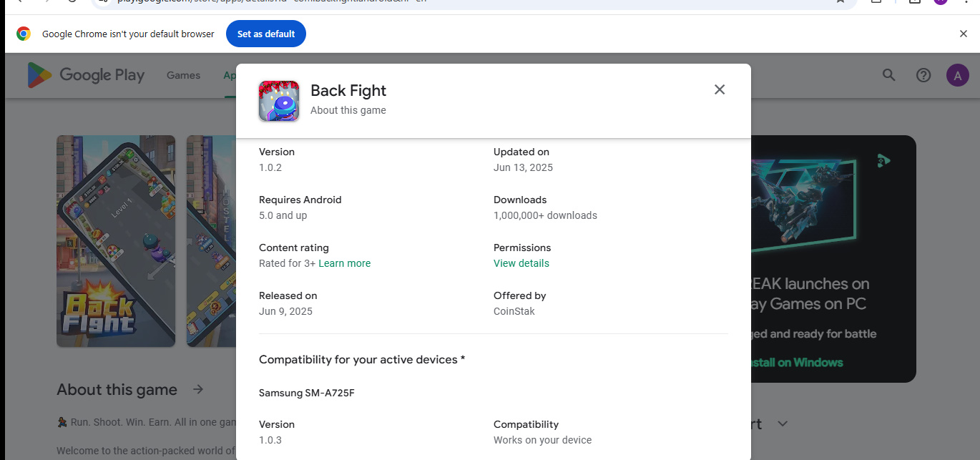Click the 1,000,000+ downloads value

[x=545, y=215]
